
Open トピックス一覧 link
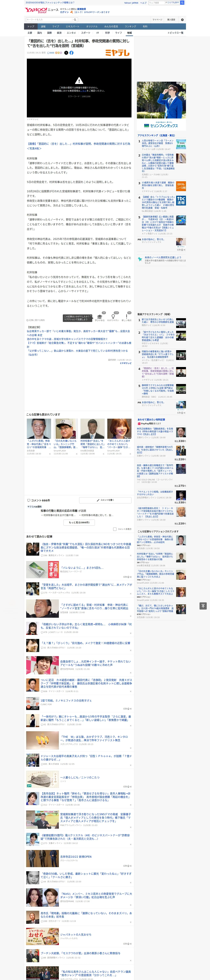tap(175, 33)
